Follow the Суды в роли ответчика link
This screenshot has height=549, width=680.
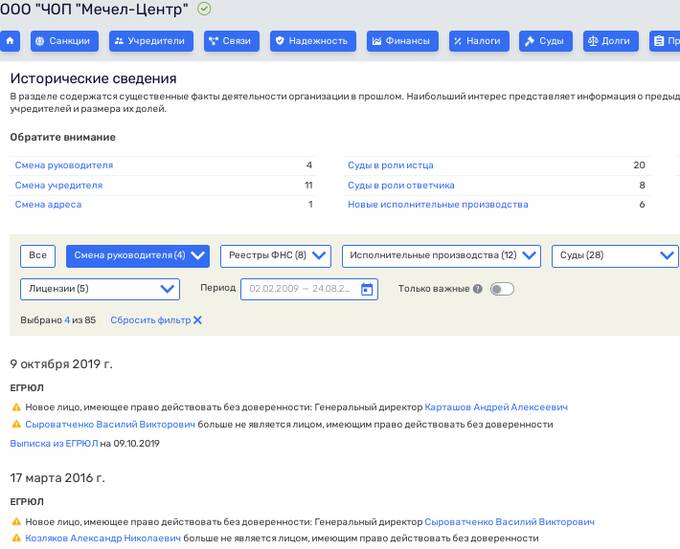tap(401, 185)
